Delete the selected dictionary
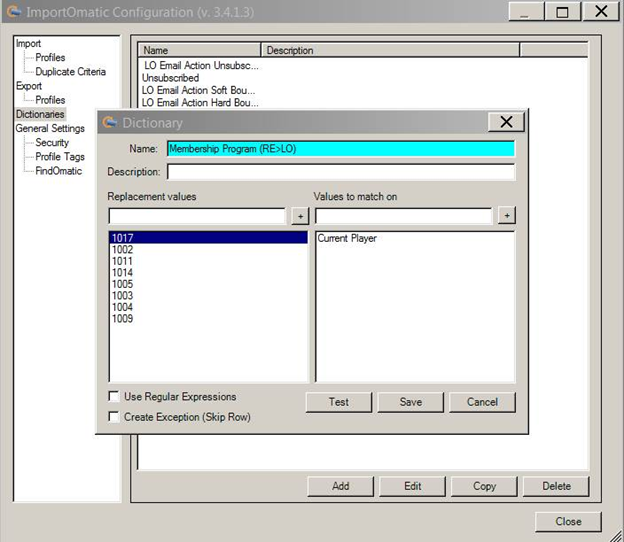The width and height of the screenshot is (624, 542). (x=556, y=486)
